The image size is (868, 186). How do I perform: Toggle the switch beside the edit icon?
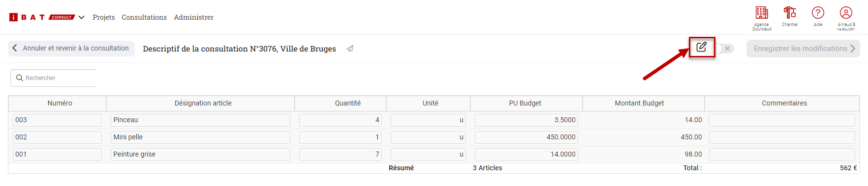coord(725,49)
